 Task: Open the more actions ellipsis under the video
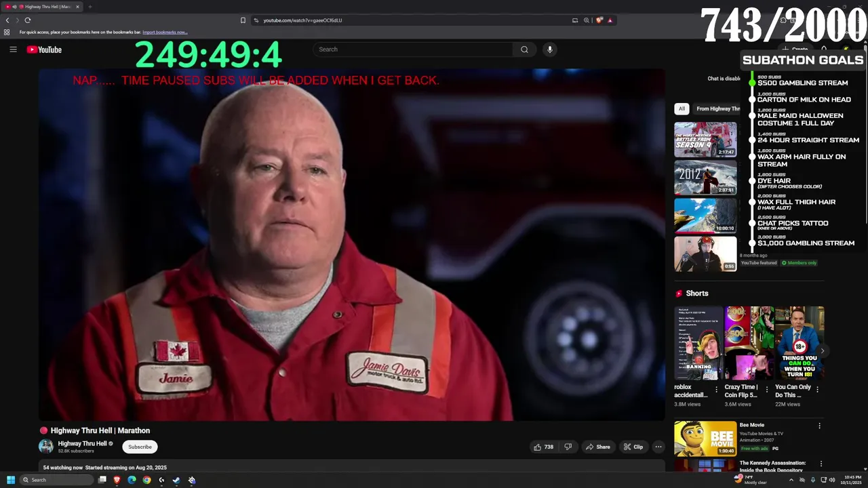pyautogui.click(x=658, y=447)
